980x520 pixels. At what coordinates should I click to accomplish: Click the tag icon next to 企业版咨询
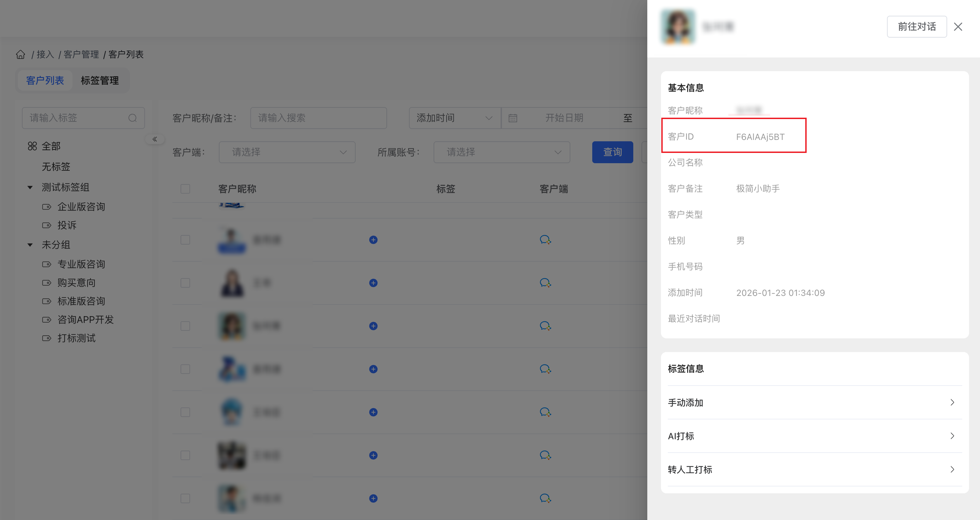click(x=47, y=207)
